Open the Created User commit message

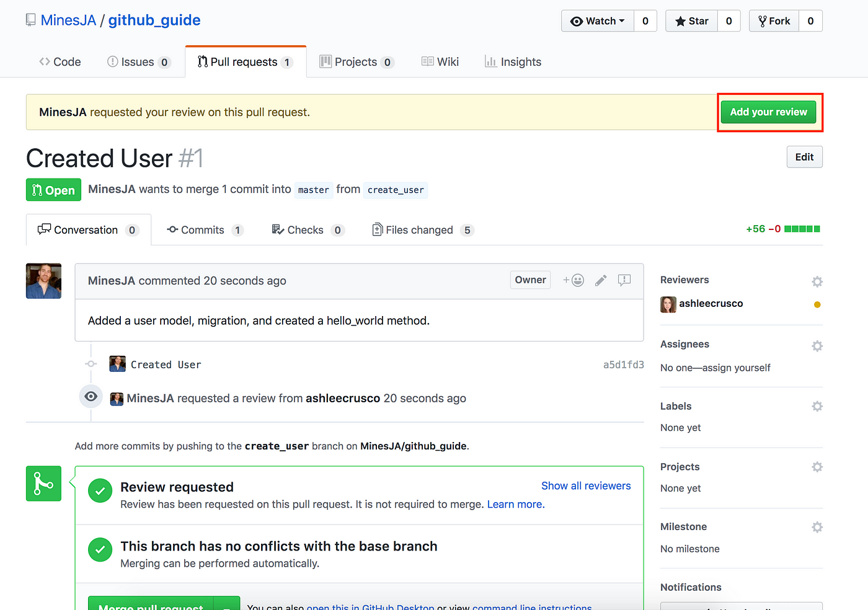[x=166, y=365]
